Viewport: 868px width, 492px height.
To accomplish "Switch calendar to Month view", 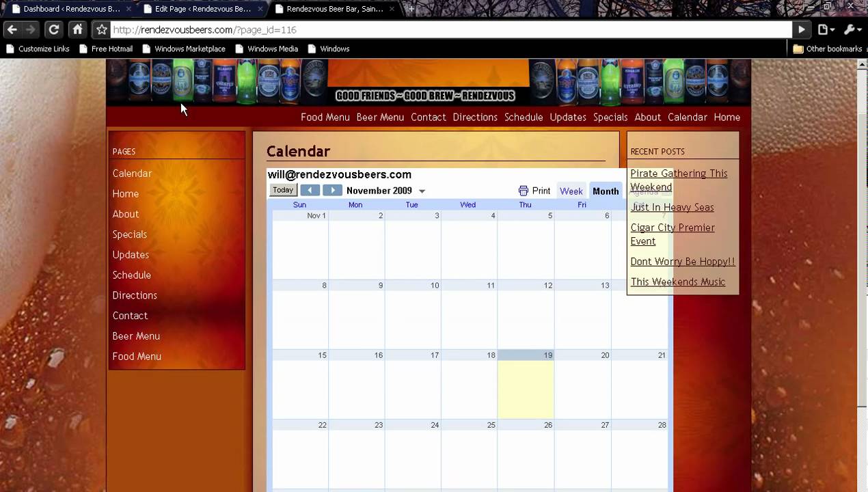I will 606,191.
